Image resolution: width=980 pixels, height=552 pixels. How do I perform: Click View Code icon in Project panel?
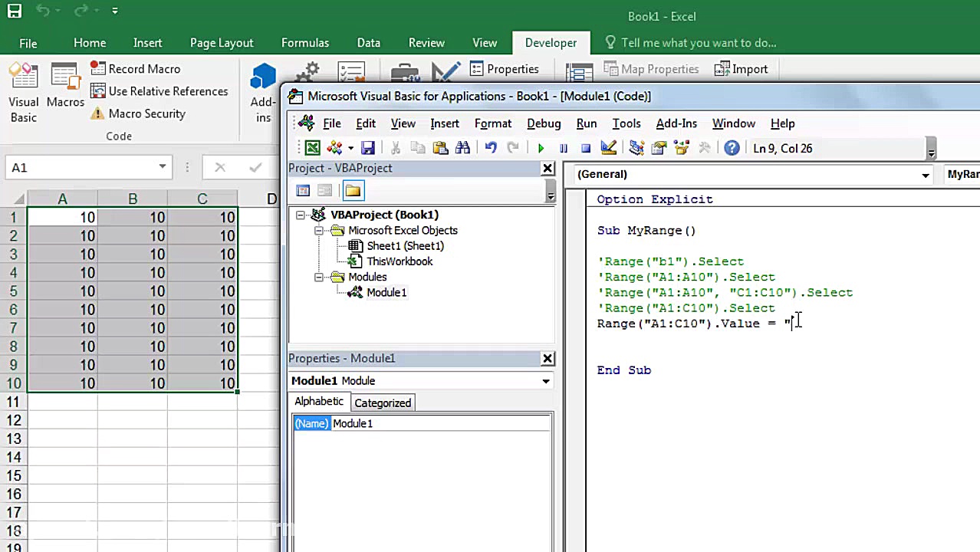[x=303, y=191]
